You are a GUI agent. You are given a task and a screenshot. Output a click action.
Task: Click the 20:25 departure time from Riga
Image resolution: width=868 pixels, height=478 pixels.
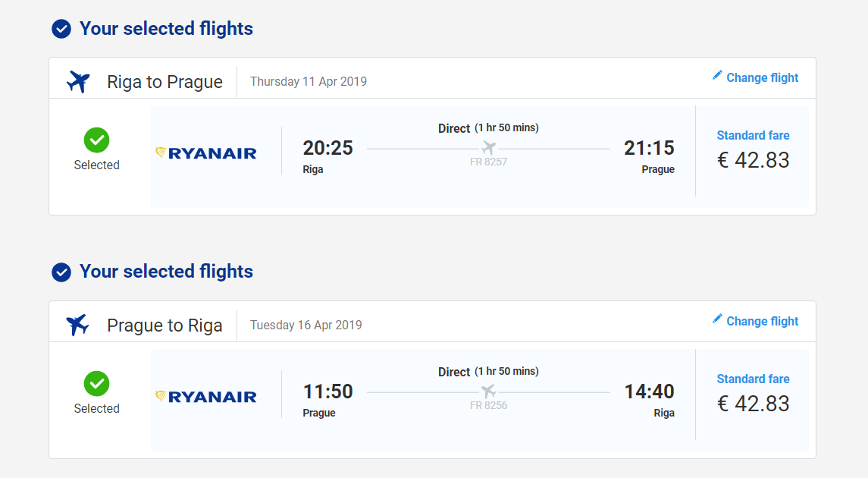(328, 148)
